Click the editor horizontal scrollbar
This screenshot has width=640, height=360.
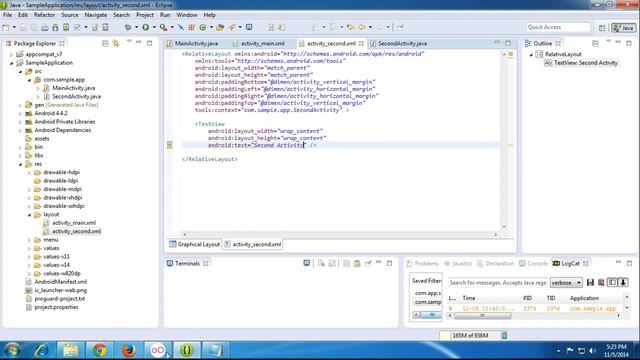point(340,235)
